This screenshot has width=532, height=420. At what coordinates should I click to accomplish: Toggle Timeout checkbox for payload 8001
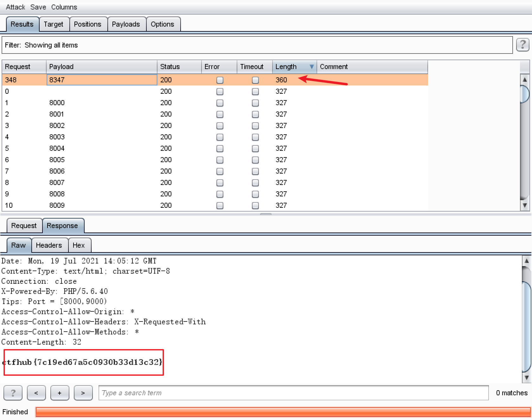point(255,114)
